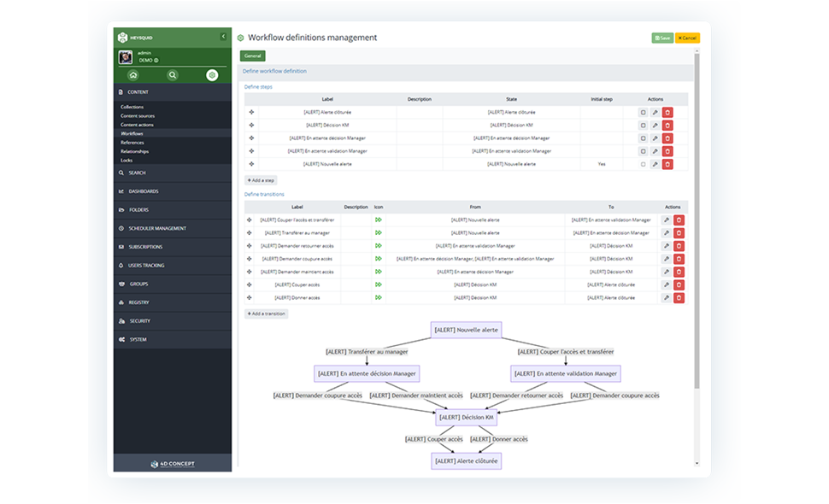The height and width of the screenshot is (504, 829).
Task: Open Content actions in the sidebar
Action: 137,125
